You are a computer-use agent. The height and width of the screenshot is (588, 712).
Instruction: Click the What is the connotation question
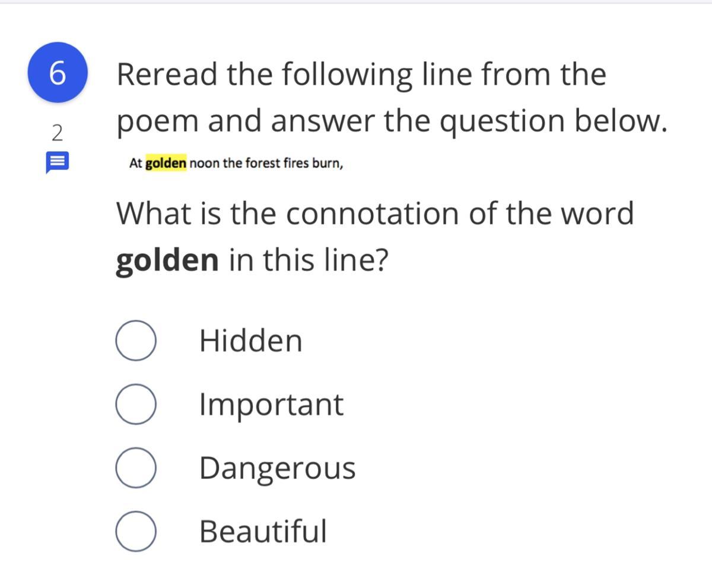[x=374, y=213]
